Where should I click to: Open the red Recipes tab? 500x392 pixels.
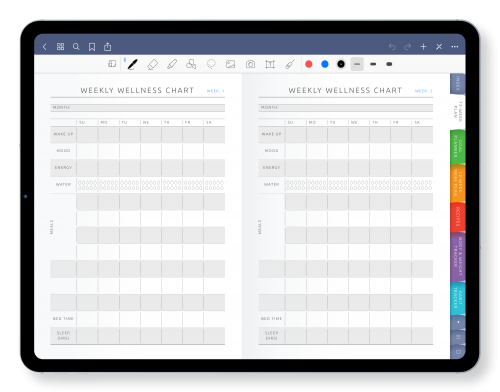pos(457,217)
